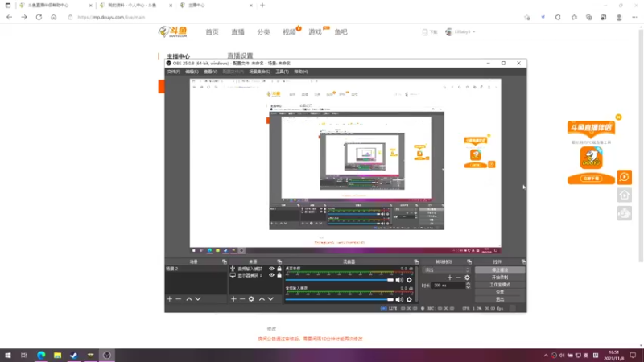Screen dimensions: 644x362
Task: Open the gear settings for 音频输入捕获 mixer channel
Action: (409, 299)
